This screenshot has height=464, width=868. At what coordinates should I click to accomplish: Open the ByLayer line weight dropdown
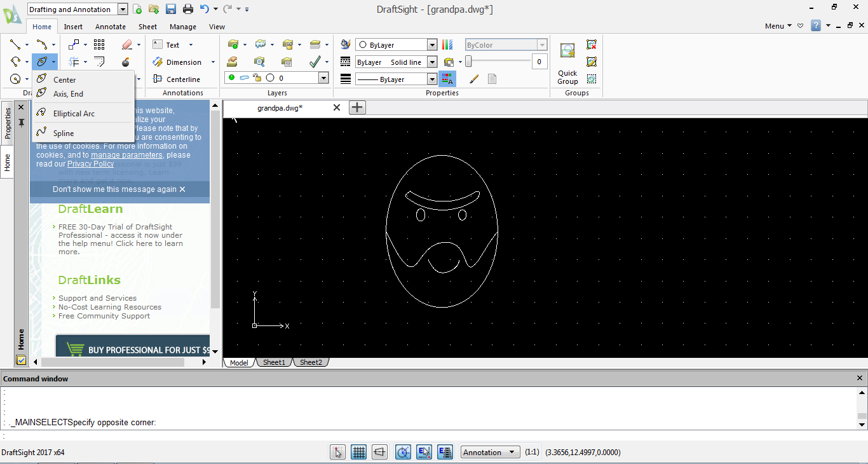[x=432, y=79]
